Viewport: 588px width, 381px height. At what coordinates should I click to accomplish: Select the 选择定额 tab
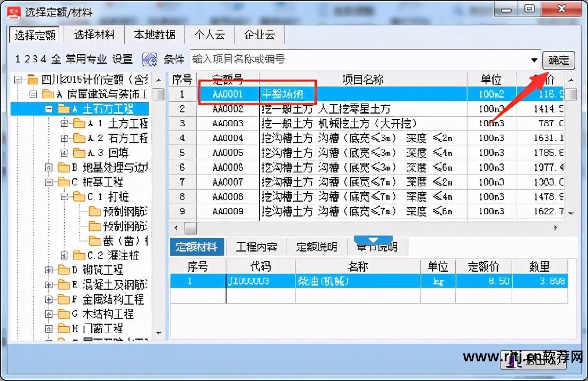[35, 35]
